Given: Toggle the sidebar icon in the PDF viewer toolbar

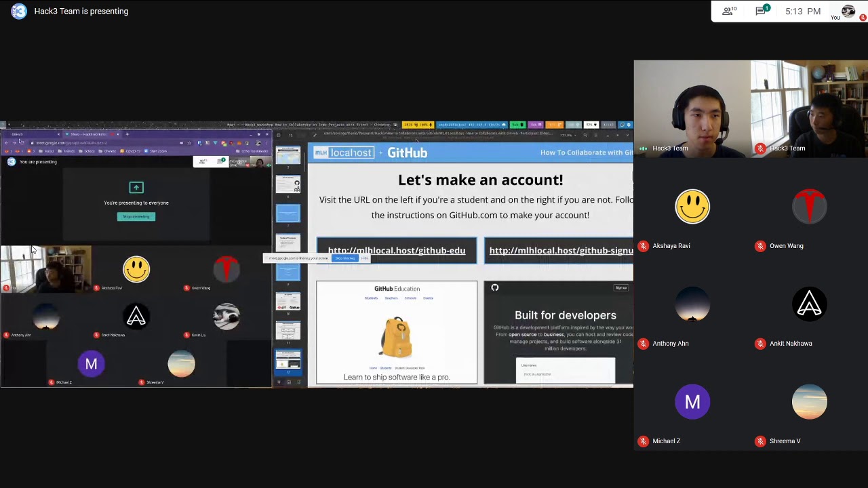Looking at the screenshot, I should pos(278,135).
